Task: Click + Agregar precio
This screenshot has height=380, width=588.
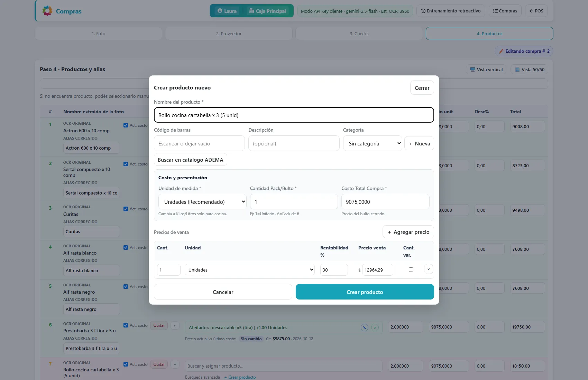Action: click(408, 232)
